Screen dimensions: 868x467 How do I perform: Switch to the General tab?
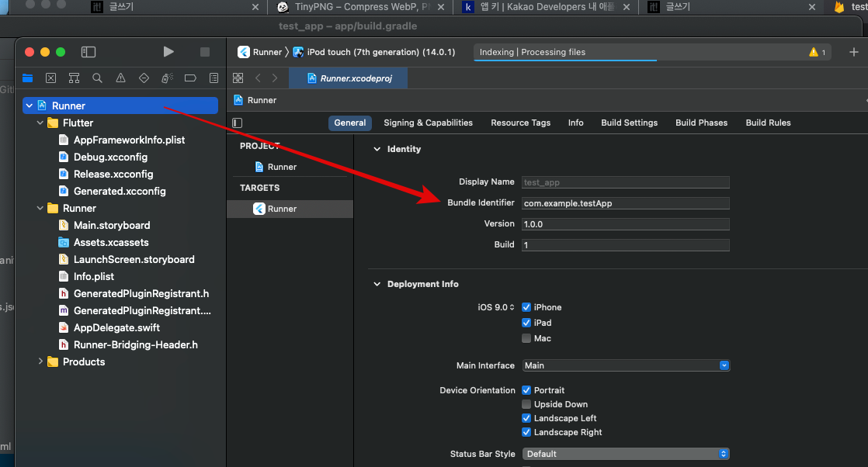350,123
